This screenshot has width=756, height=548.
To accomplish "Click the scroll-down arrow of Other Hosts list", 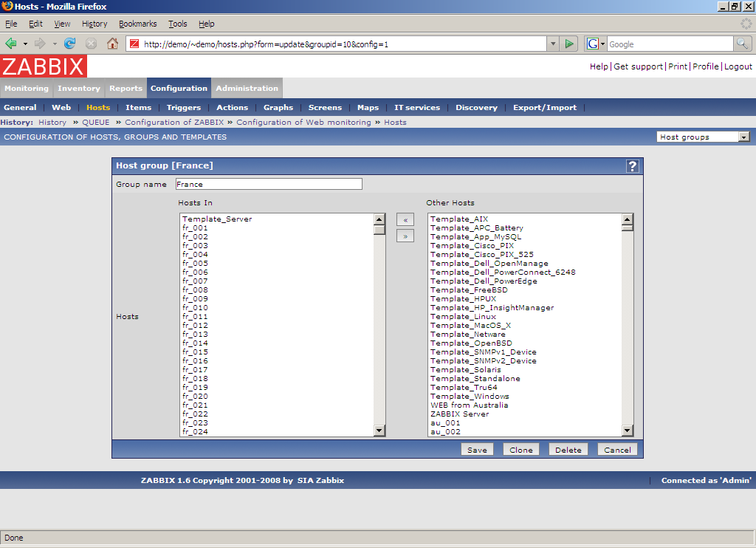I will click(x=628, y=431).
